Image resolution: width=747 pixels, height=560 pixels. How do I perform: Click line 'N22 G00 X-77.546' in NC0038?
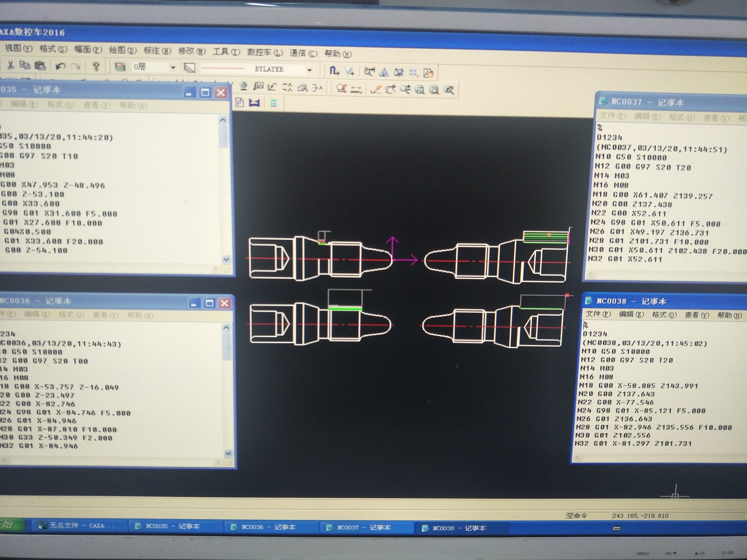[616, 402]
